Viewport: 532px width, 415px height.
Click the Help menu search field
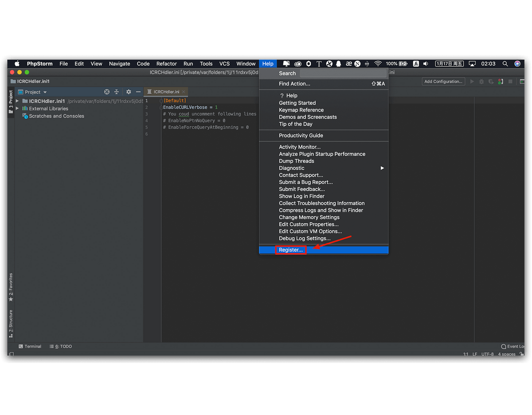[x=343, y=74]
